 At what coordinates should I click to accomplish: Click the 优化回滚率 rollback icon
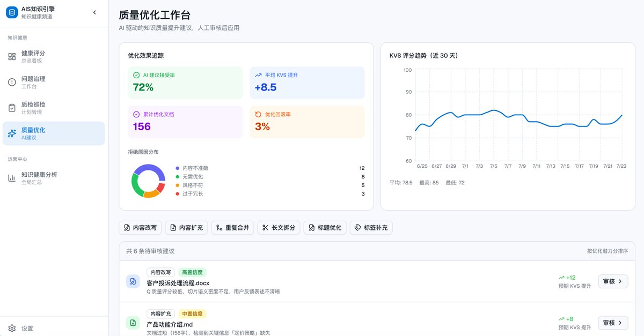tap(258, 114)
